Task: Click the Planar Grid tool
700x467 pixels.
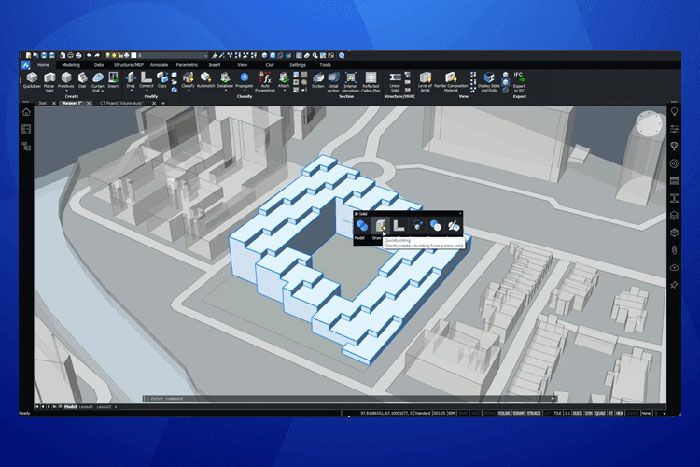Action: pyautogui.click(x=49, y=82)
